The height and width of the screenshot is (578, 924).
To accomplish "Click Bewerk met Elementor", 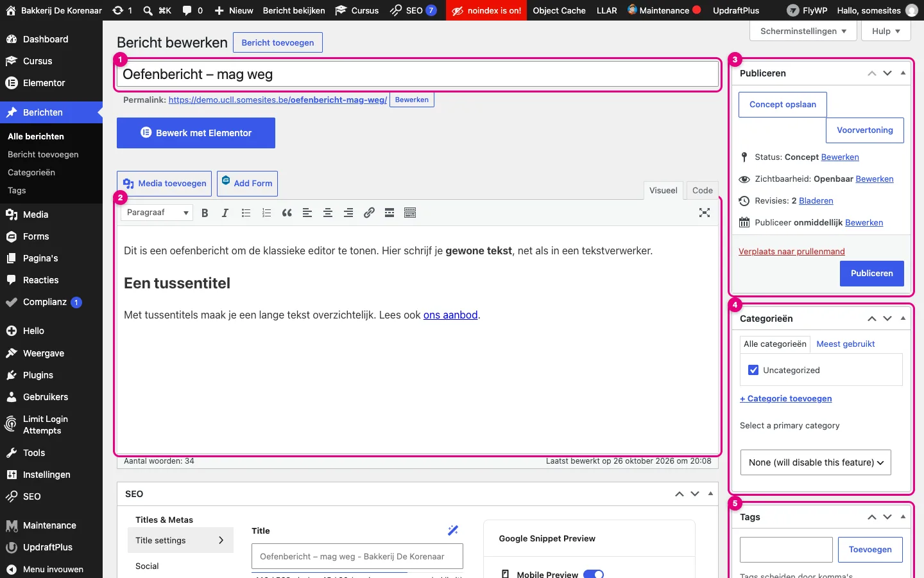I will point(196,133).
